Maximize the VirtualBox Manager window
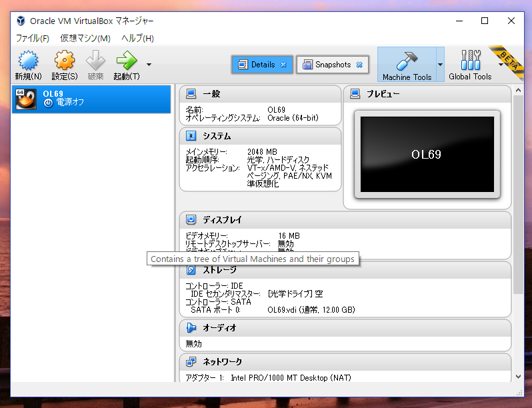532x408 pixels. (485, 21)
